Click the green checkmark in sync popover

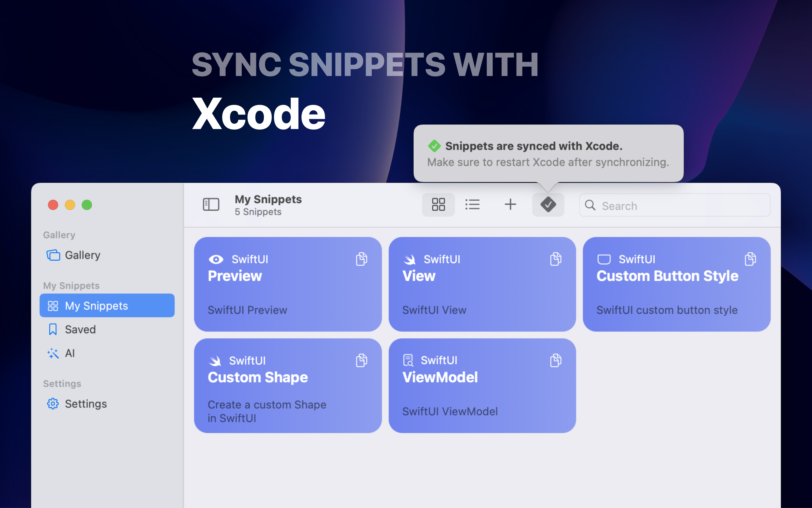point(434,146)
